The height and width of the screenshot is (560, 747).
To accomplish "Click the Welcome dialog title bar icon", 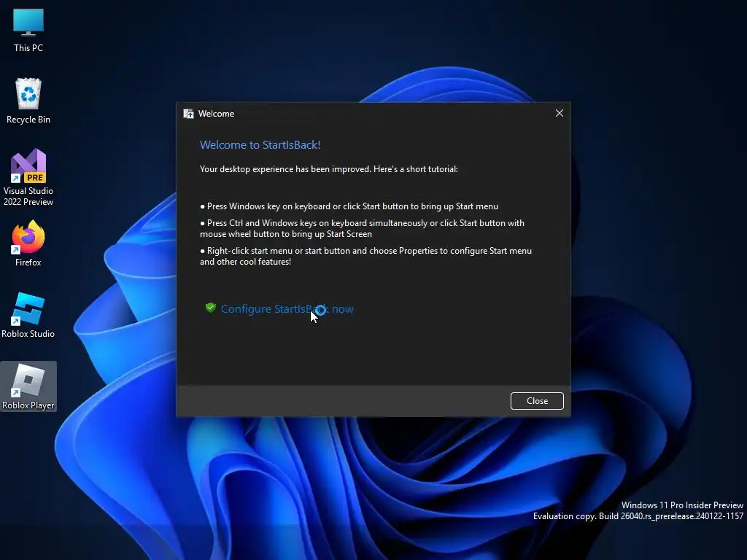I will tap(189, 113).
